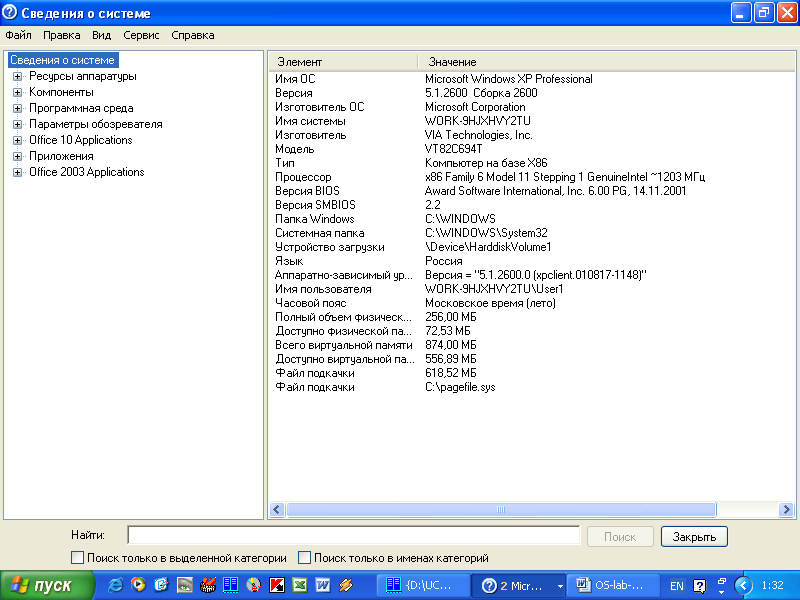This screenshot has width=800, height=600.
Task: Launch Word from quick launch bar
Action: (x=322, y=585)
